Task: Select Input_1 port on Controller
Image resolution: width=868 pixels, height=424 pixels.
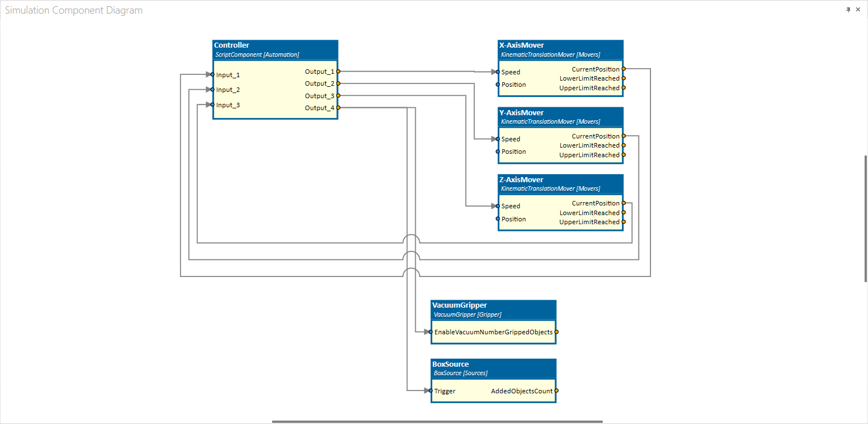Action: [x=212, y=74]
